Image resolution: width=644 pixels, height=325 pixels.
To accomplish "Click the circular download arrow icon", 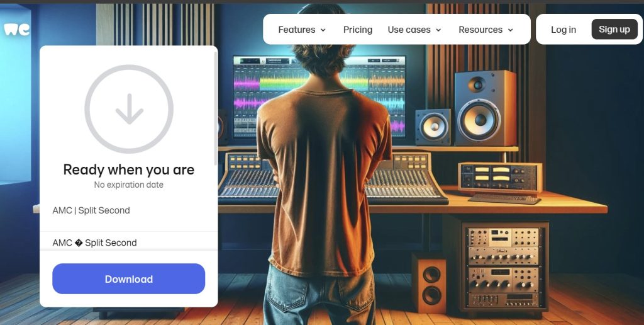I will [x=129, y=109].
